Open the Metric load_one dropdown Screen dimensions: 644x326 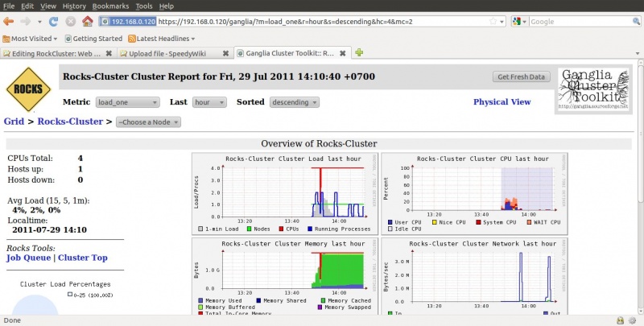pos(127,102)
